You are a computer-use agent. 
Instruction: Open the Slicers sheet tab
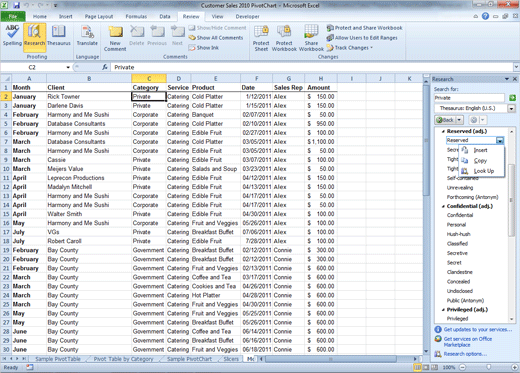(x=231, y=359)
